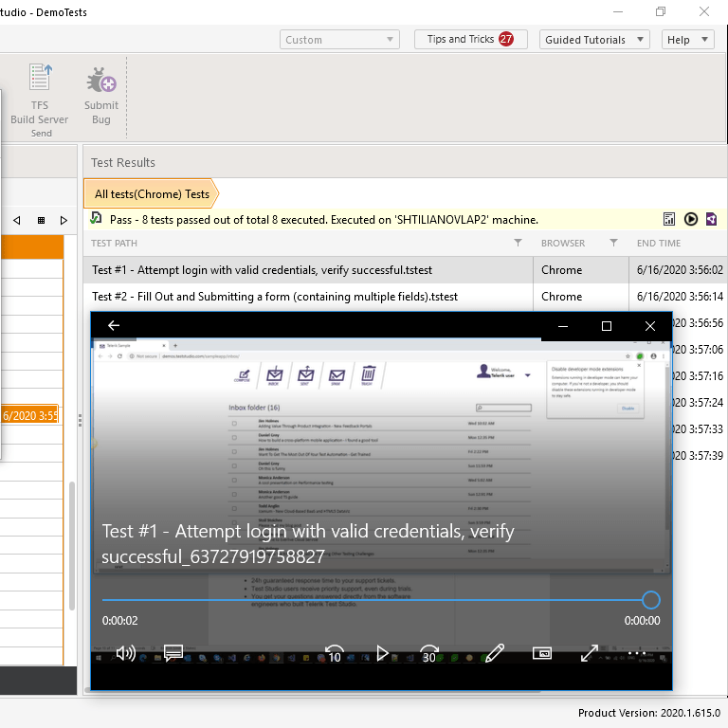Open subtitles menu in video player

pos(173,654)
